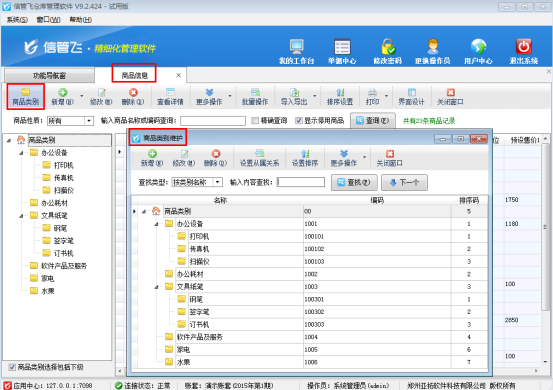Click the 修改密码 lock icon
The height and width of the screenshot is (390, 553).
[388, 47]
